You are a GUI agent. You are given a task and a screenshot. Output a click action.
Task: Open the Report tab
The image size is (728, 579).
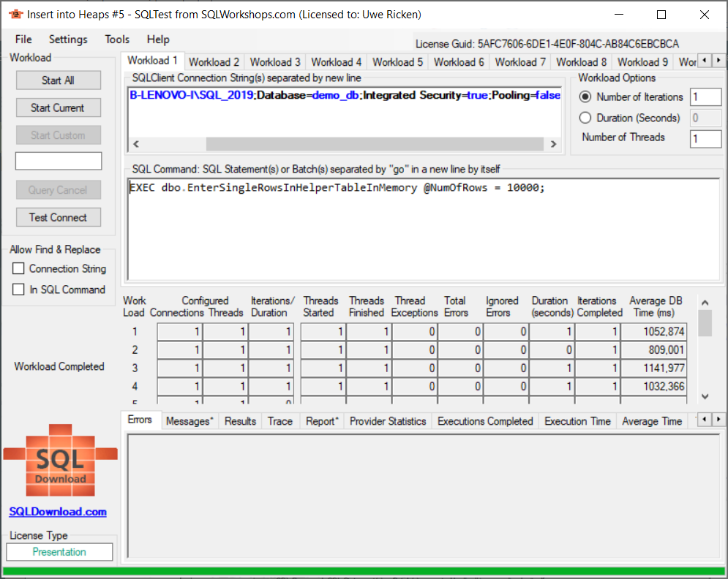[322, 421]
